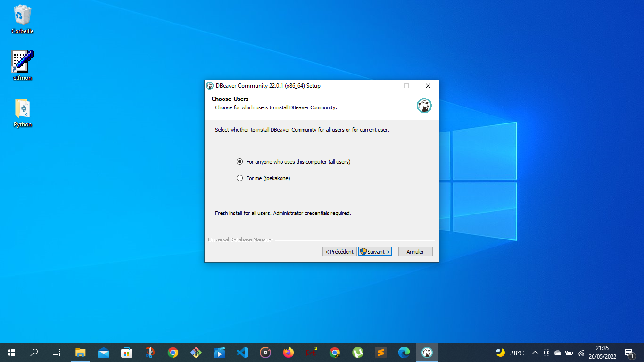644x362 pixels.
Task: Open taskbar Search
Action: point(34,353)
